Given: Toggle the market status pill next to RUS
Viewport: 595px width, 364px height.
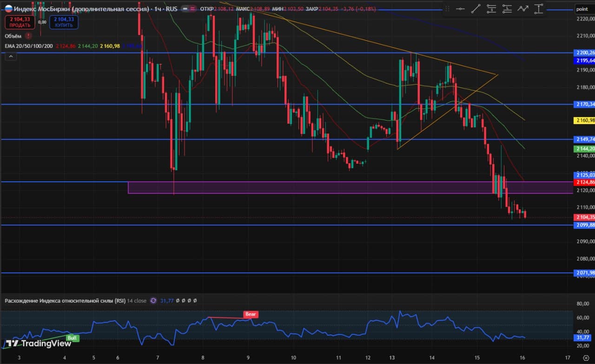Looking at the screenshot, I should tap(188, 9).
